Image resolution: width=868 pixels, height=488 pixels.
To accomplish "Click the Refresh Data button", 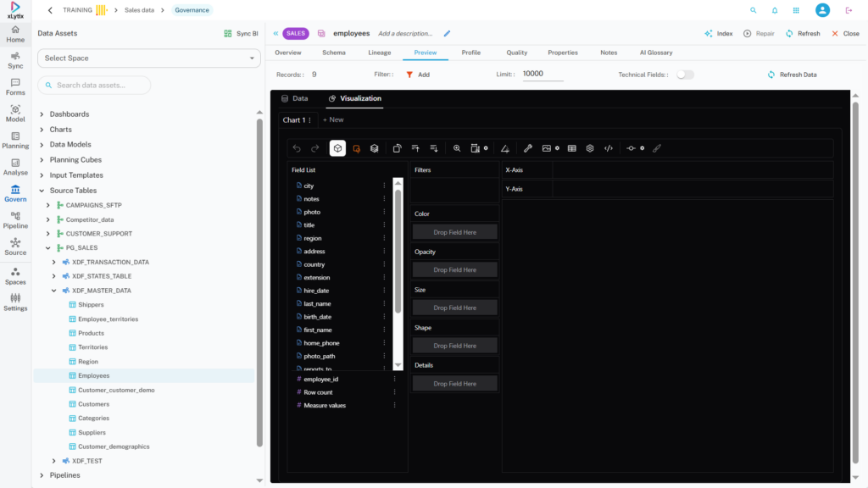I will tap(792, 75).
